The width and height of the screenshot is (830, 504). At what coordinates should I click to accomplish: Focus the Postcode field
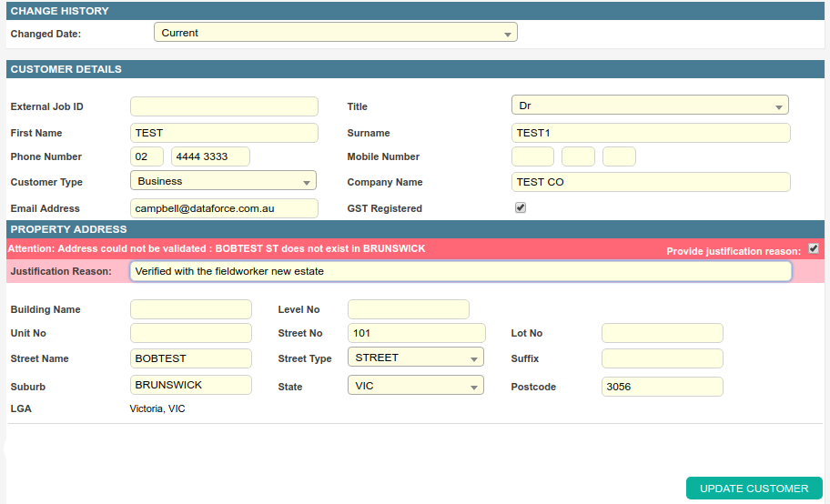point(663,387)
